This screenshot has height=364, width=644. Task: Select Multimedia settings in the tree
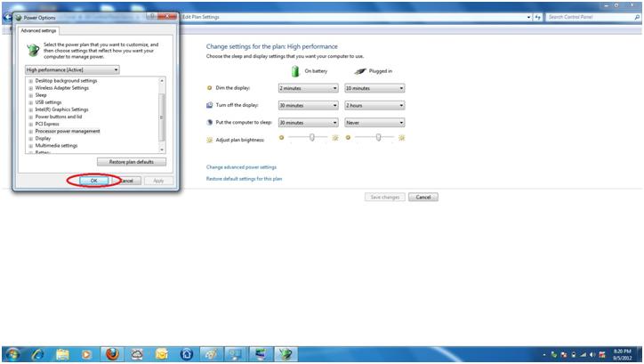pyautogui.click(x=56, y=145)
